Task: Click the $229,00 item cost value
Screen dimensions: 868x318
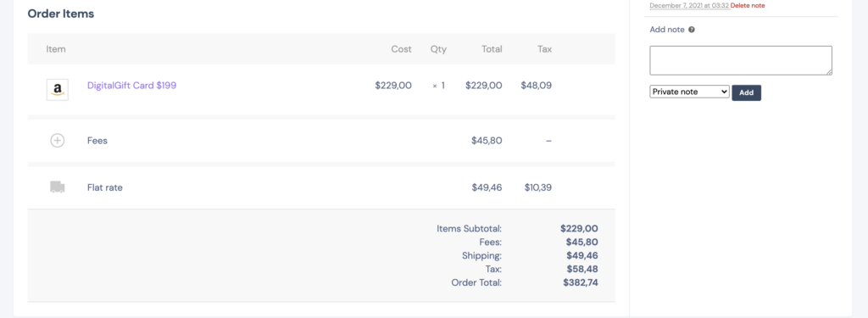Action: 393,86
